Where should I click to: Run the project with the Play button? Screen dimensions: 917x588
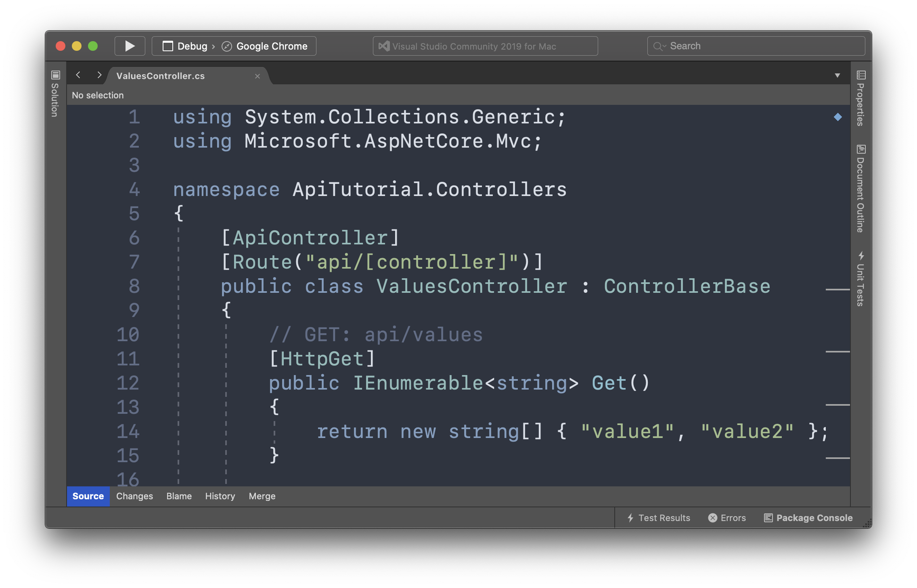(130, 46)
